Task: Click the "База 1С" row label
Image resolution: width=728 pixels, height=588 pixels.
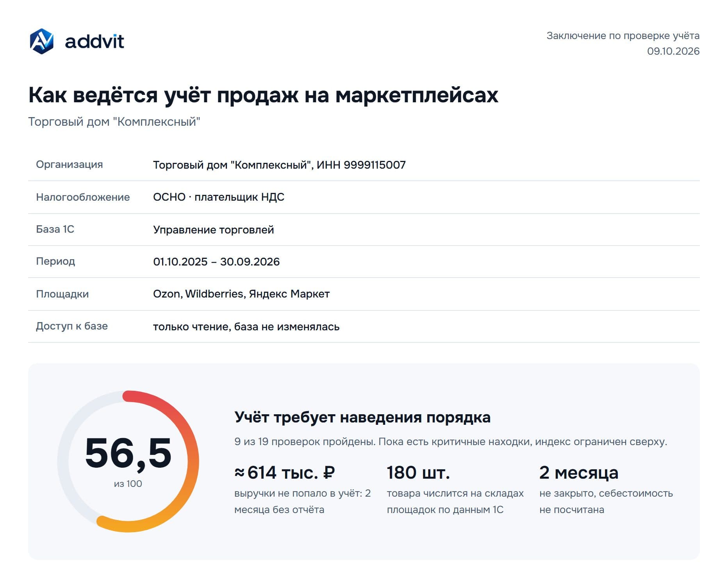Action: [x=55, y=229]
